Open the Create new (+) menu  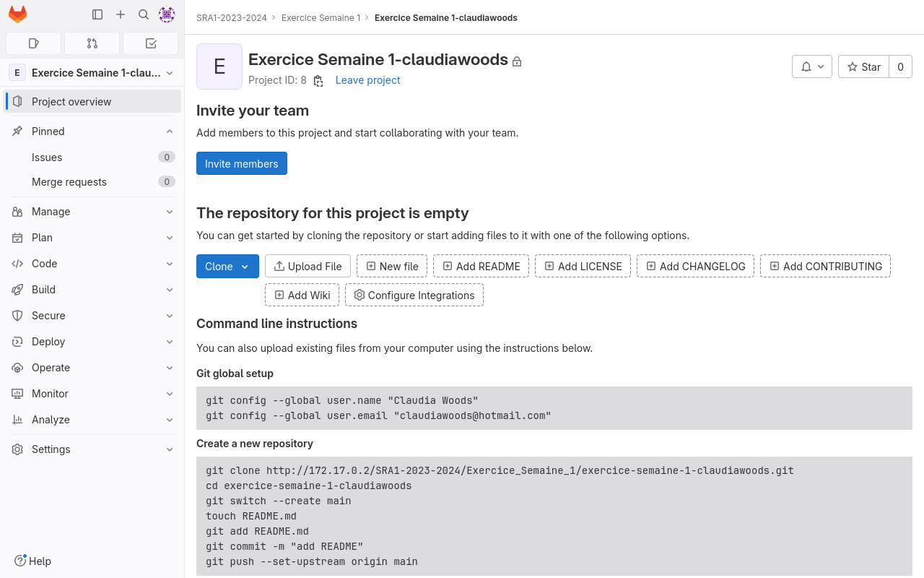pos(121,14)
